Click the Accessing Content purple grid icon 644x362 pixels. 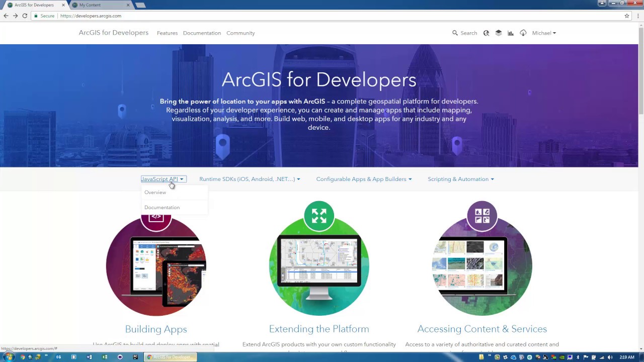pos(482,216)
